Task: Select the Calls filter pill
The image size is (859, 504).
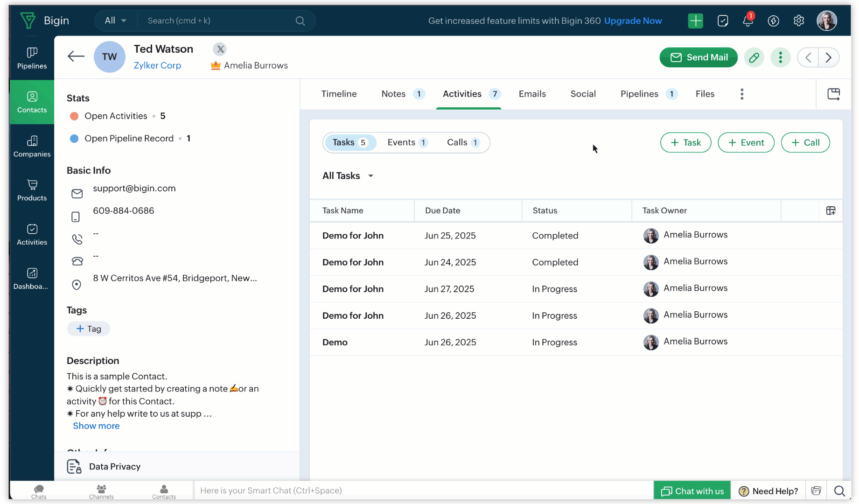Action: pos(463,142)
